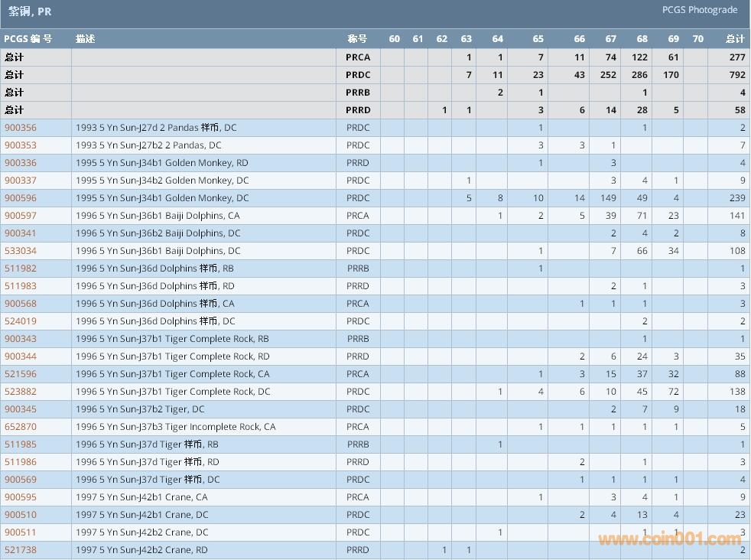751x560 pixels.
Task: Open PCGS number 900353 link
Action: click(x=21, y=145)
